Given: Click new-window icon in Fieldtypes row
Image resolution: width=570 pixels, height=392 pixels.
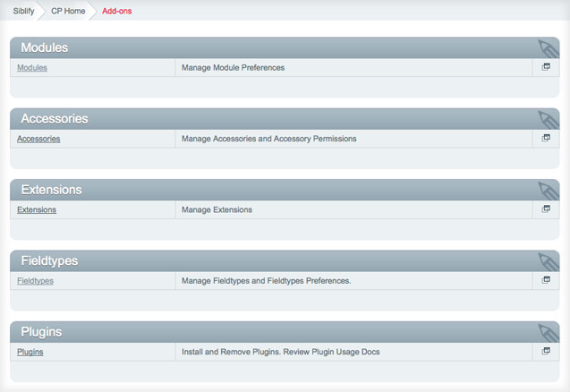Looking at the screenshot, I should pos(546,280).
